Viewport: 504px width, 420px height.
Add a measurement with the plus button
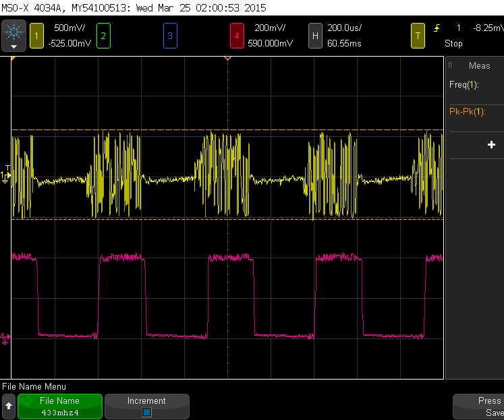[x=491, y=144]
